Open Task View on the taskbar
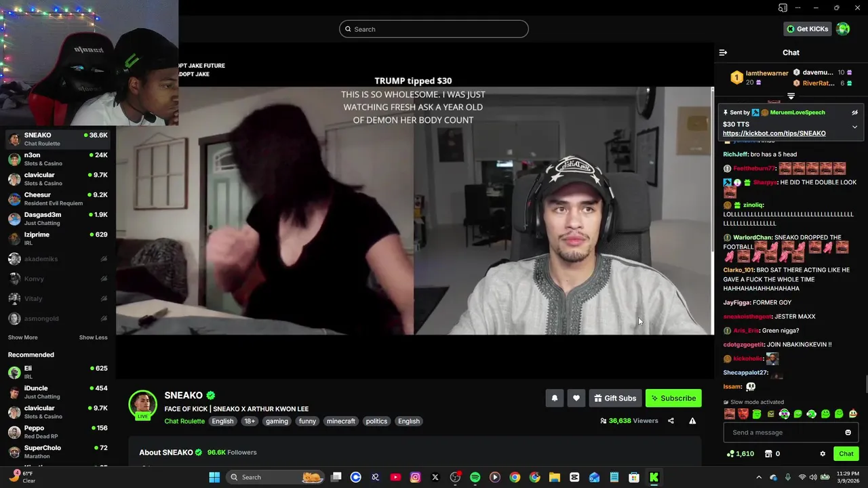Image resolution: width=868 pixels, height=488 pixels. [x=336, y=477]
